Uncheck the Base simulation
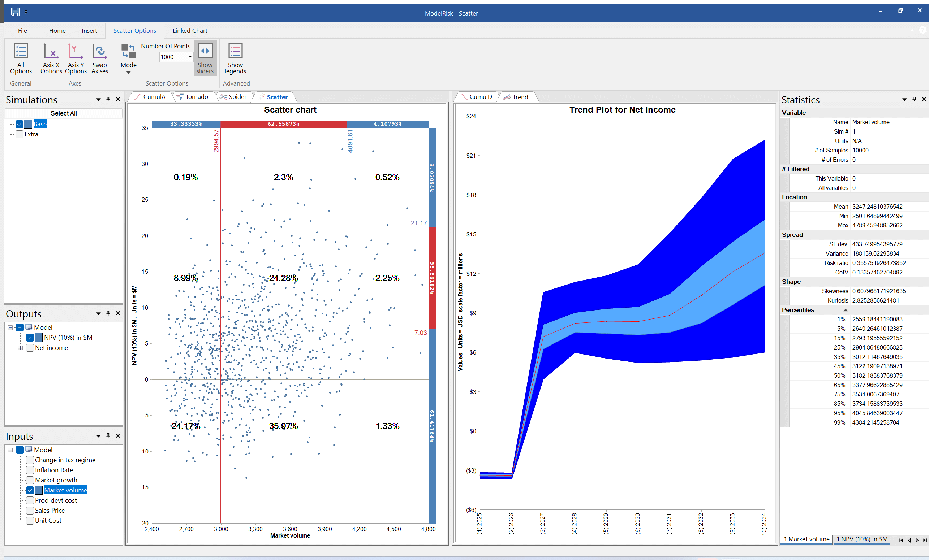Image resolution: width=929 pixels, height=560 pixels. pyautogui.click(x=19, y=124)
